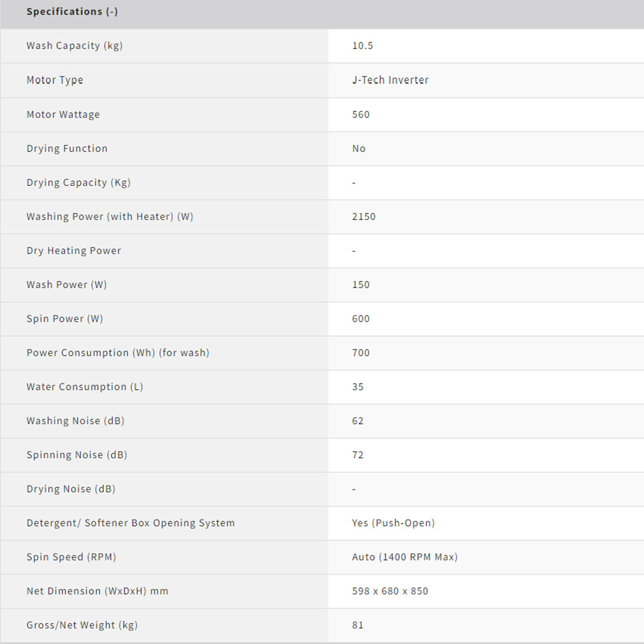Select the 10.5 wash capacity value
The width and height of the screenshot is (644, 644).
point(363,46)
